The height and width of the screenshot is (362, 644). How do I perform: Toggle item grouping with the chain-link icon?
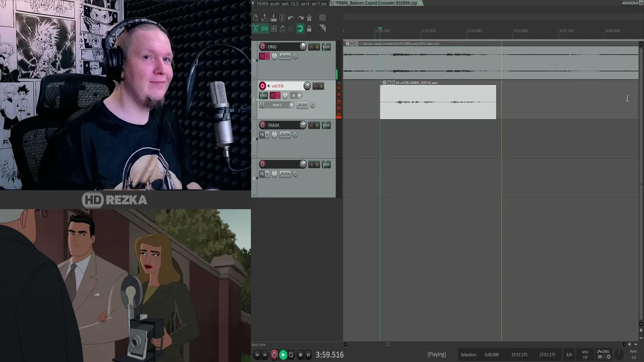[x=265, y=29]
